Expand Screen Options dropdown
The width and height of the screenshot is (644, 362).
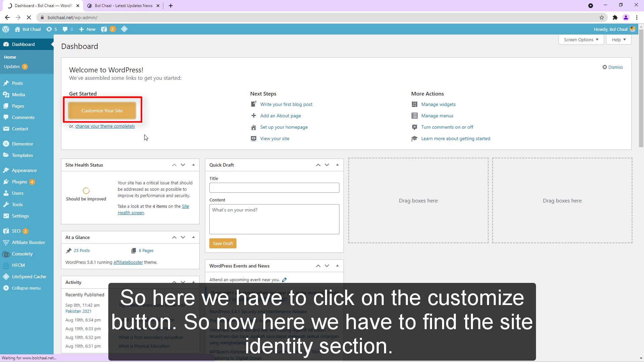click(581, 40)
